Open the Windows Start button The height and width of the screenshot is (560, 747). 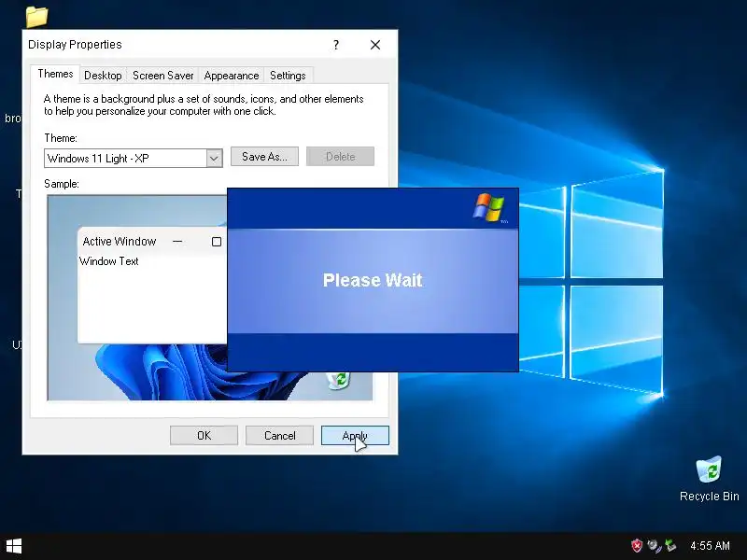(14, 546)
